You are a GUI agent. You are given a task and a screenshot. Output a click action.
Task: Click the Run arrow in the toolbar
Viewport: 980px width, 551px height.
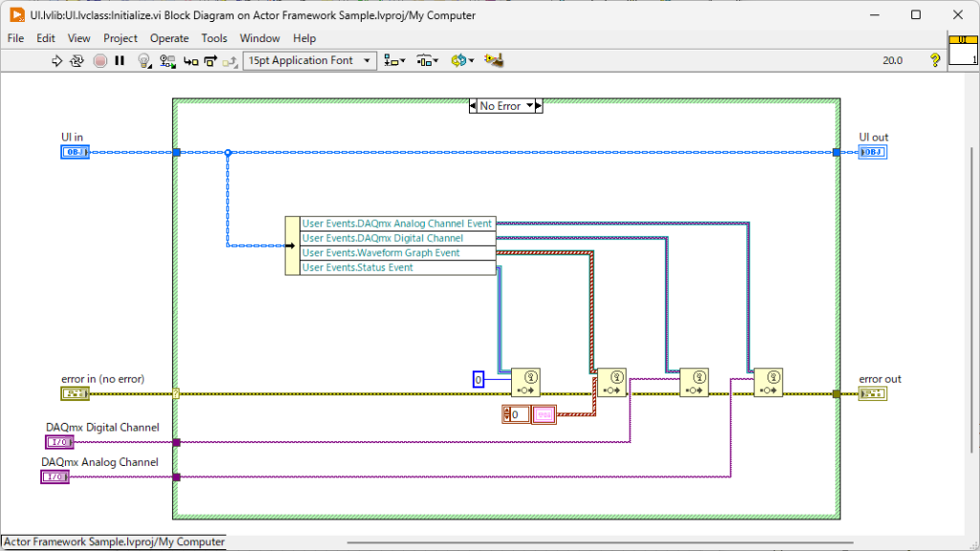(56, 60)
